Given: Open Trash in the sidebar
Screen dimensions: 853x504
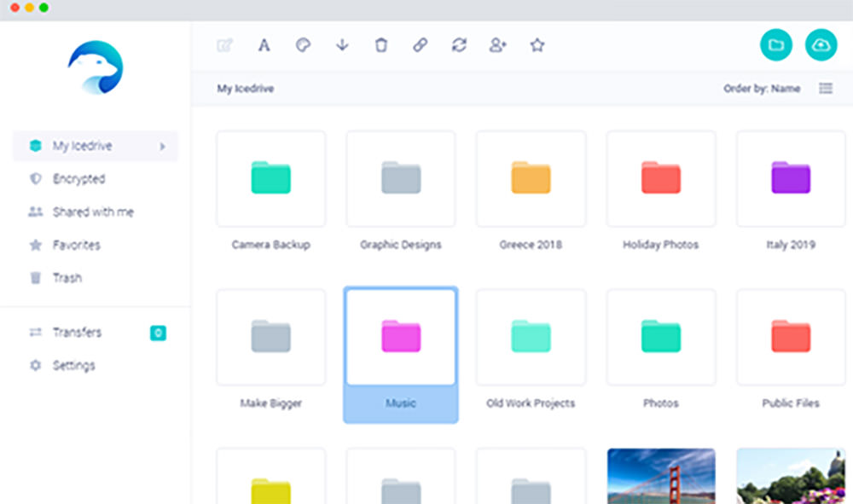Looking at the screenshot, I should pyautogui.click(x=55, y=278).
